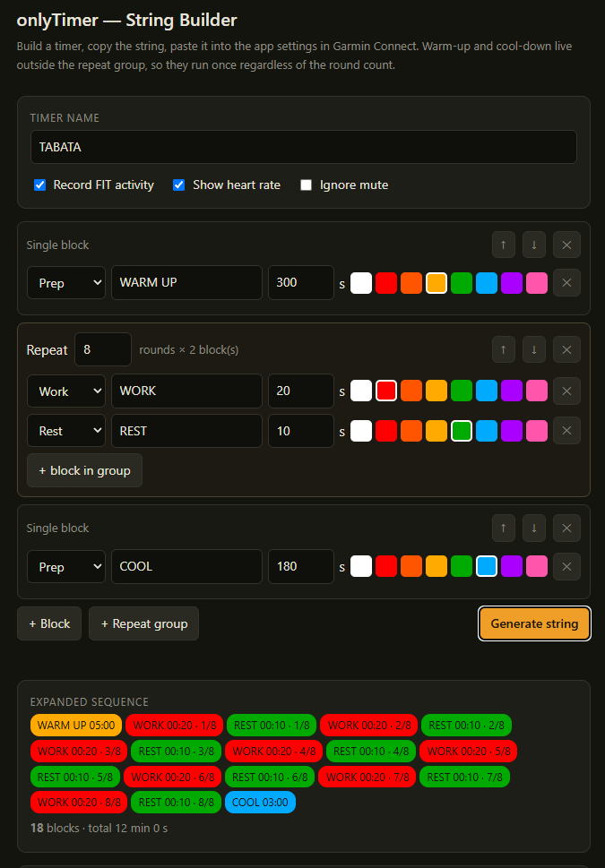
Task: Edit the COOL label field
Action: (186, 566)
